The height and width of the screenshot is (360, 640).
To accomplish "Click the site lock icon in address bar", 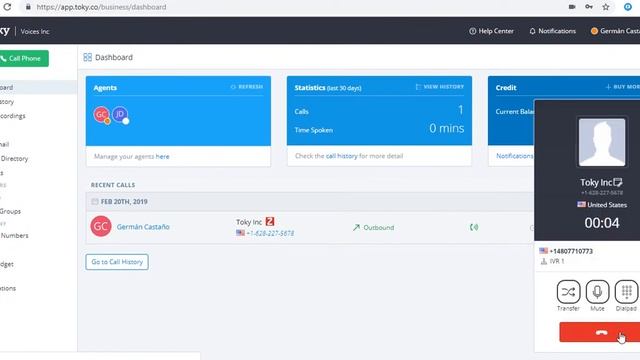I will (x=28, y=7).
